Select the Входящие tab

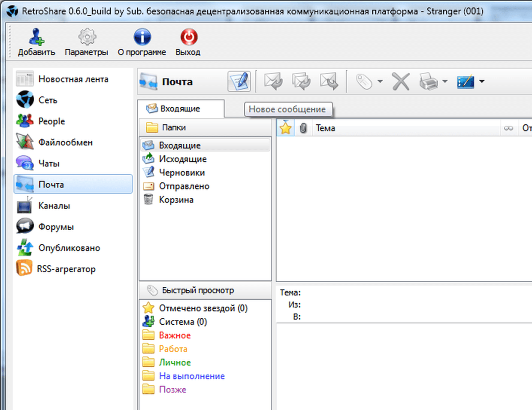click(x=180, y=109)
